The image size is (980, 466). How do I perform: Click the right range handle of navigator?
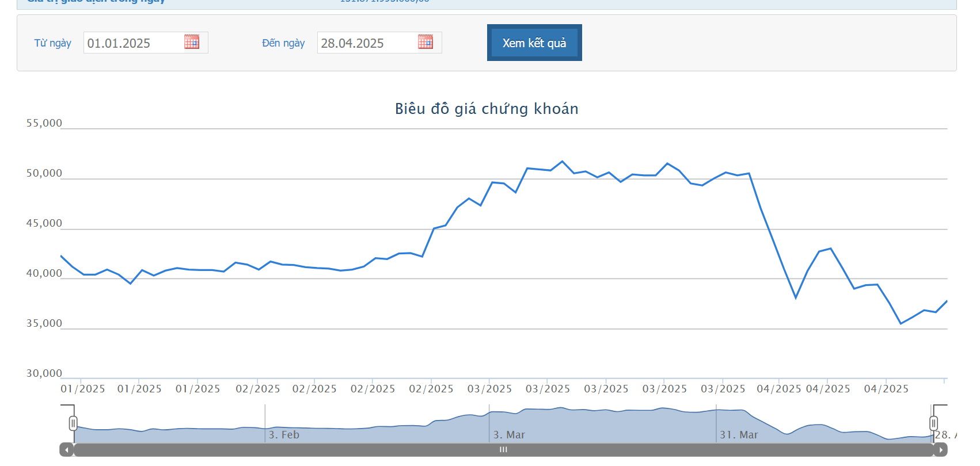tap(933, 423)
